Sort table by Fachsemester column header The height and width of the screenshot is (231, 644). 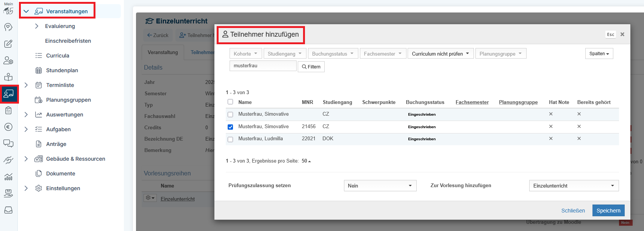(472, 102)
